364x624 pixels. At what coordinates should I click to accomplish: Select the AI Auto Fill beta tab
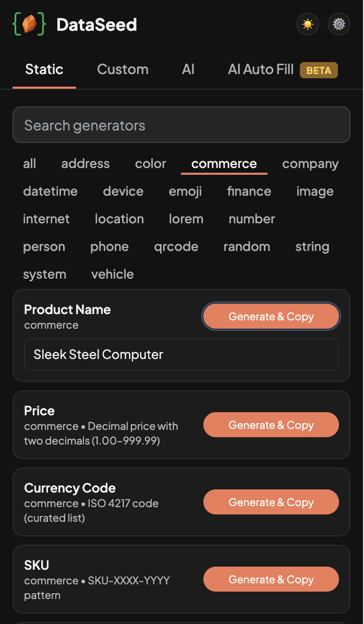coord(260,69)
